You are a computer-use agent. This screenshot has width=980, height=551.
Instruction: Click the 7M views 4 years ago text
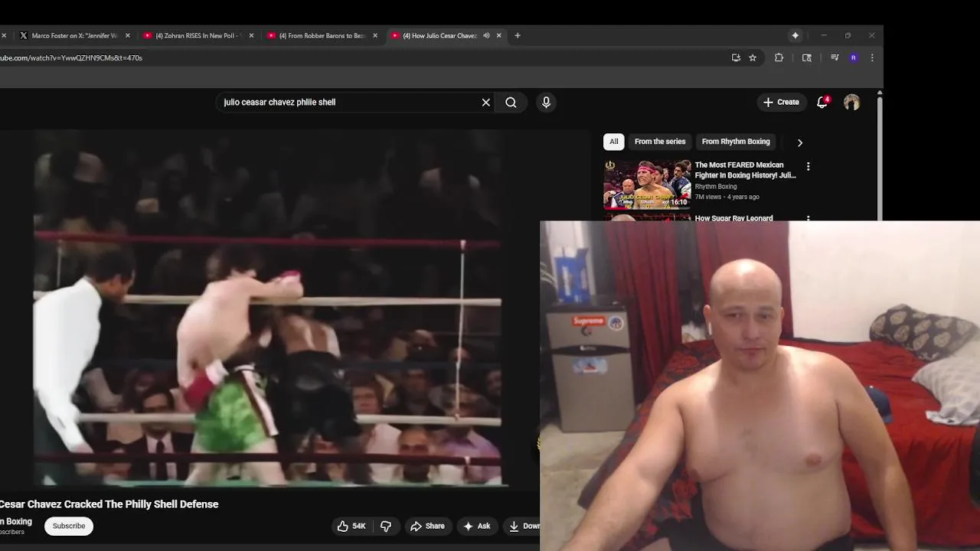[x=727, y=197]
